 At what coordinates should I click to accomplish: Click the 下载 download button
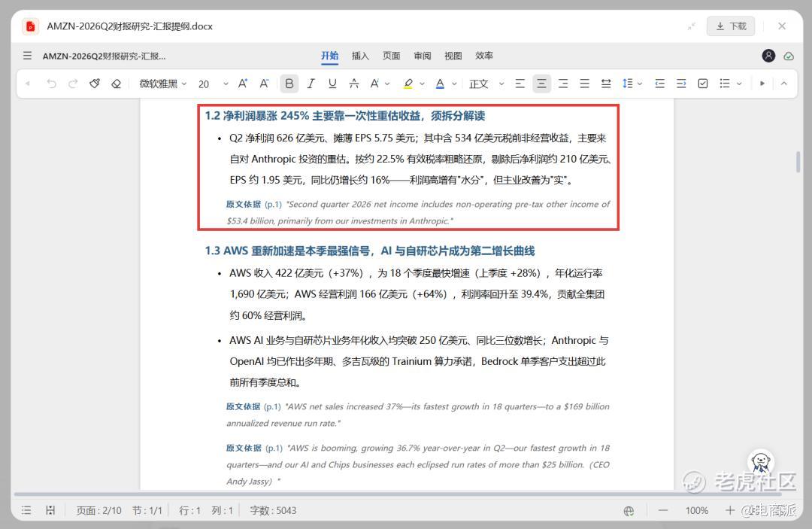731,26
